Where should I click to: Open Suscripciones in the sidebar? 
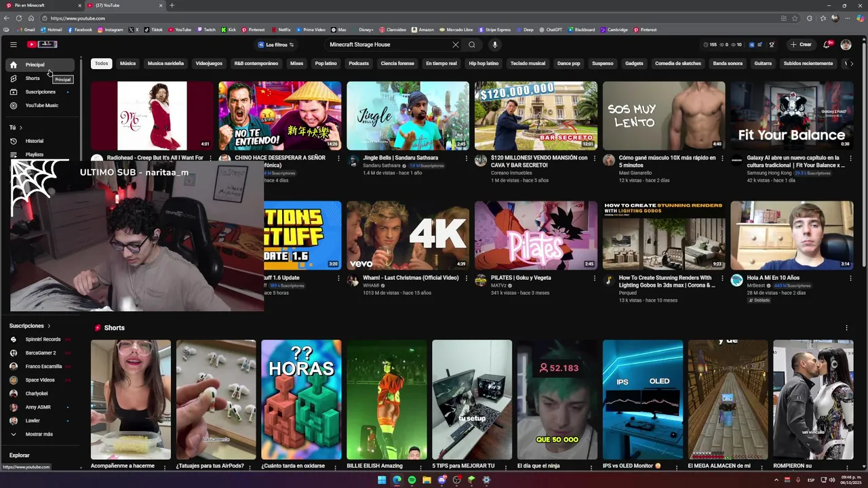(x=41, y=92)
